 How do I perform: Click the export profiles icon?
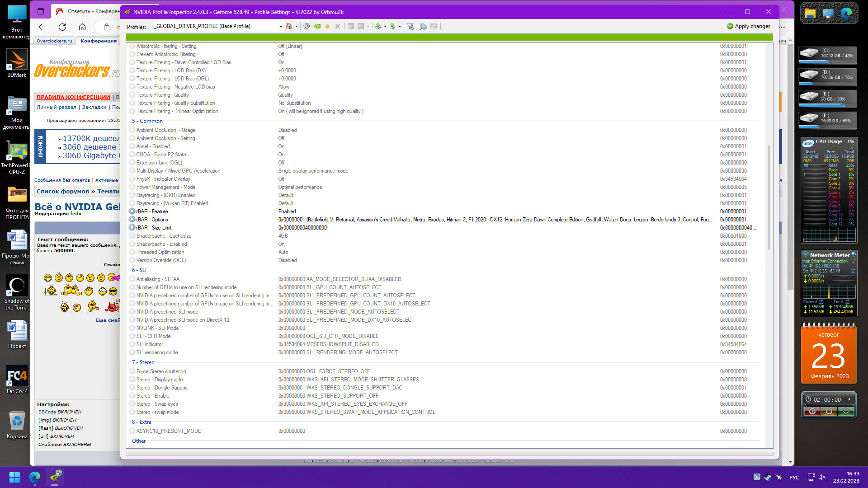(378, 26)
